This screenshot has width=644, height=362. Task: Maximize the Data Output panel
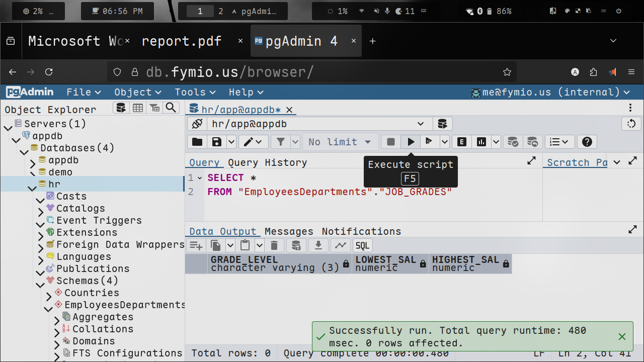click(632, 230)
